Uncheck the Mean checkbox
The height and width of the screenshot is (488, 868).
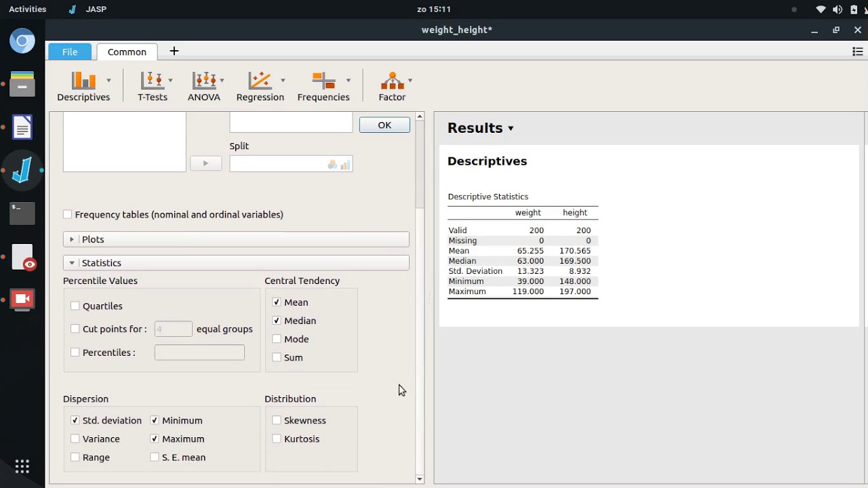(x=277, y=302)
